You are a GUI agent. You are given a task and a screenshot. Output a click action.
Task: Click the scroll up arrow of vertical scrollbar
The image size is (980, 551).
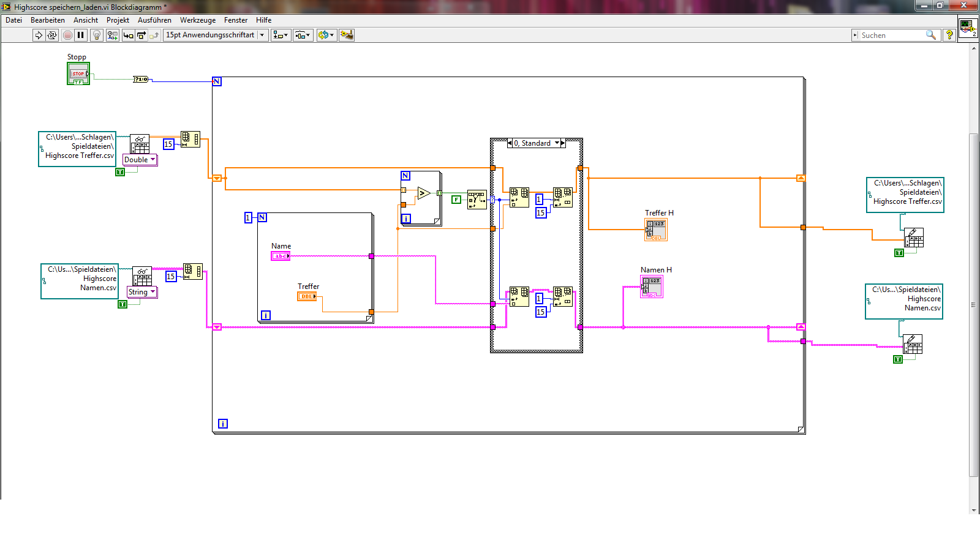974,48
